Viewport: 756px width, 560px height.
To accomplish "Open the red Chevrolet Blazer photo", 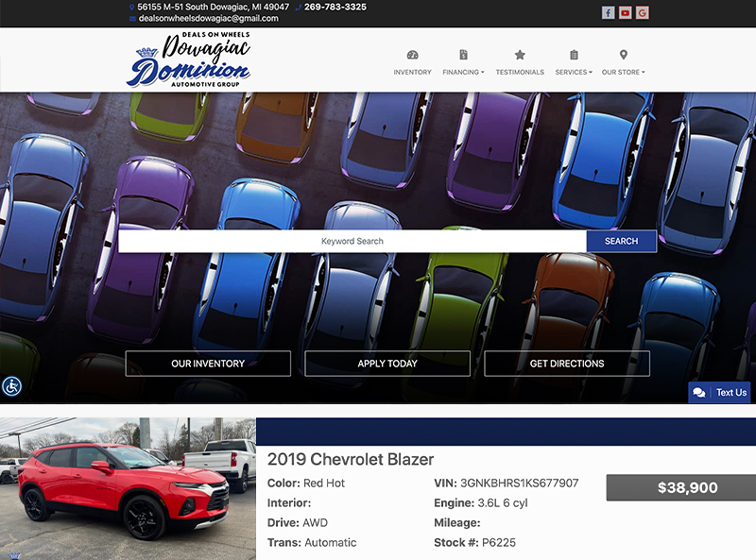I will (128, 488).
